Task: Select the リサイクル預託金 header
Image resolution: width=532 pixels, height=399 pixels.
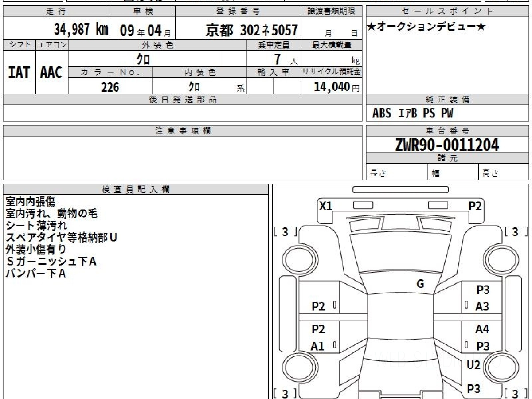Action: pyautogui.click(x=332, y=73)
